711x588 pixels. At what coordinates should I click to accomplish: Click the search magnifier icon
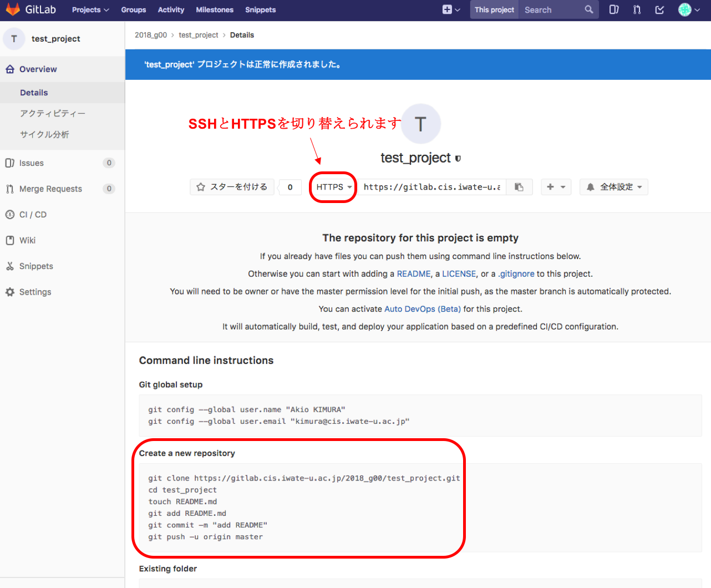(589, 9)
